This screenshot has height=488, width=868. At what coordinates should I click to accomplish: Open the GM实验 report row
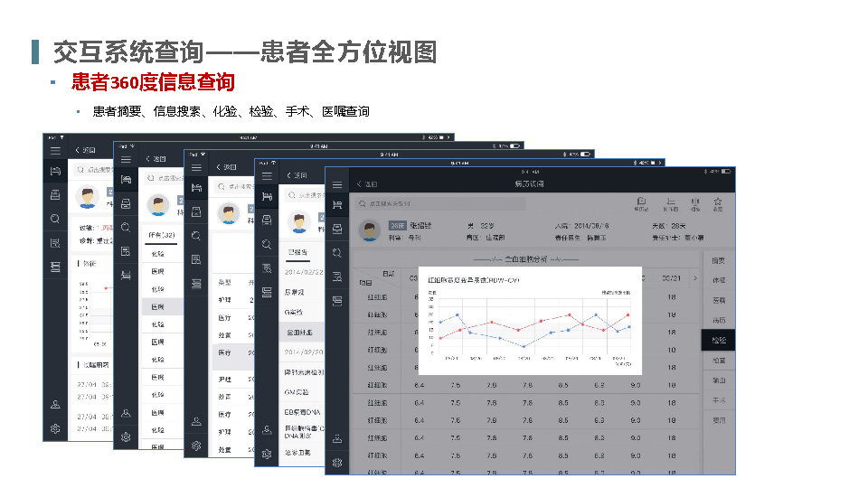[302, 392]
